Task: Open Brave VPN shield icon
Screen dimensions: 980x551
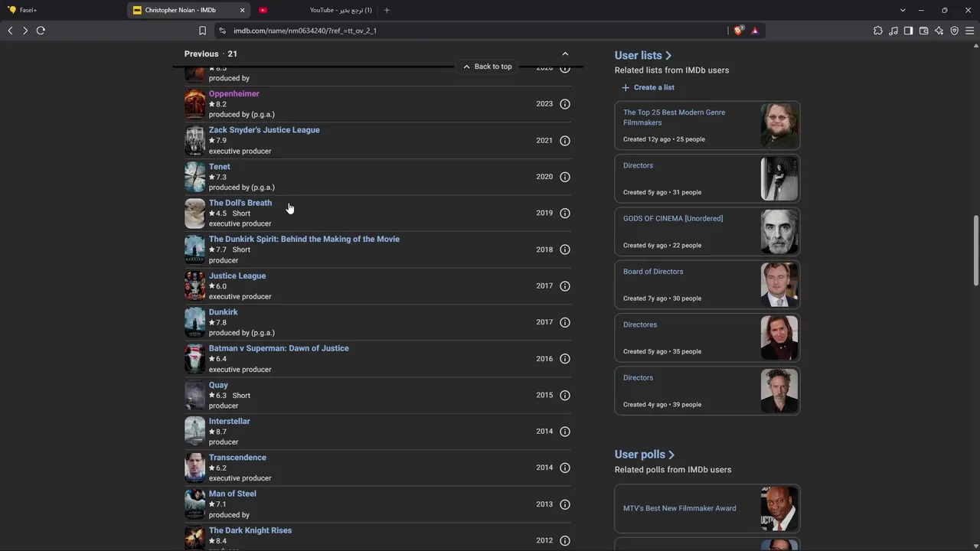Action: (954, 31)
